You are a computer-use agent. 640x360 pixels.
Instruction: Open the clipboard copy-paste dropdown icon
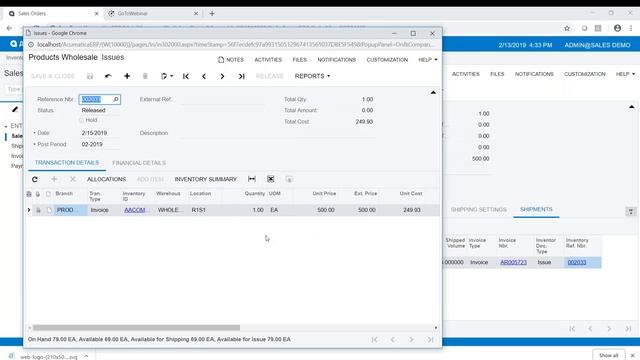tap(167, 76)
